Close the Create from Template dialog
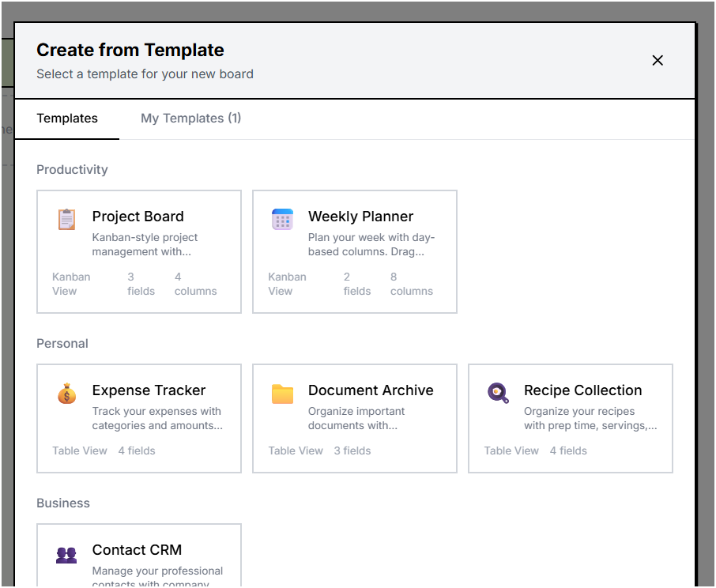716x588 pixels. [658, 60]
